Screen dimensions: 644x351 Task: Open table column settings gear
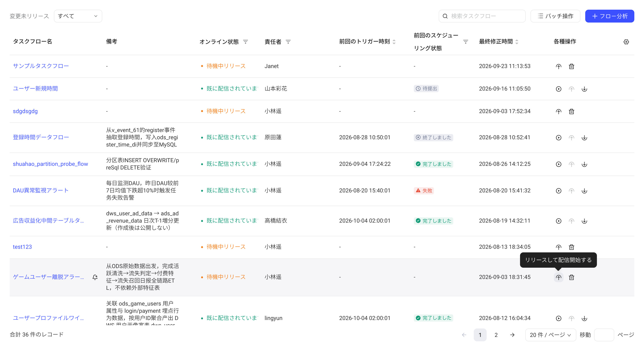tap(626, 42)
